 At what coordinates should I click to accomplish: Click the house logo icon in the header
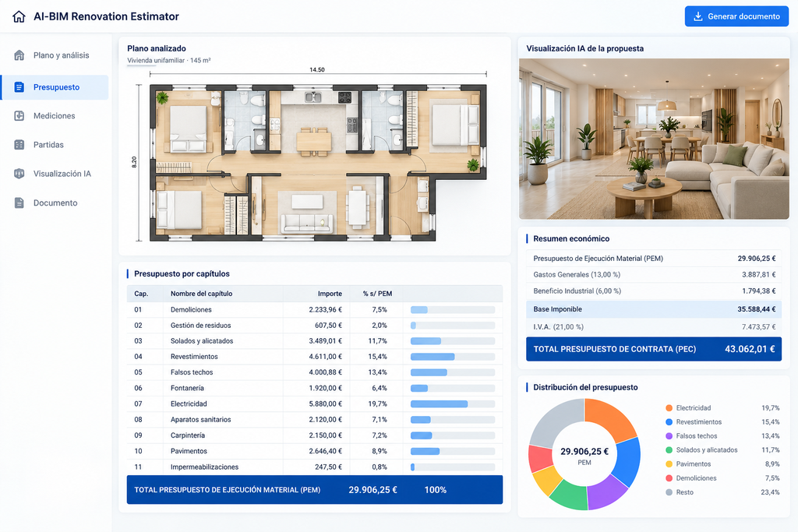(x=19, y=16)
